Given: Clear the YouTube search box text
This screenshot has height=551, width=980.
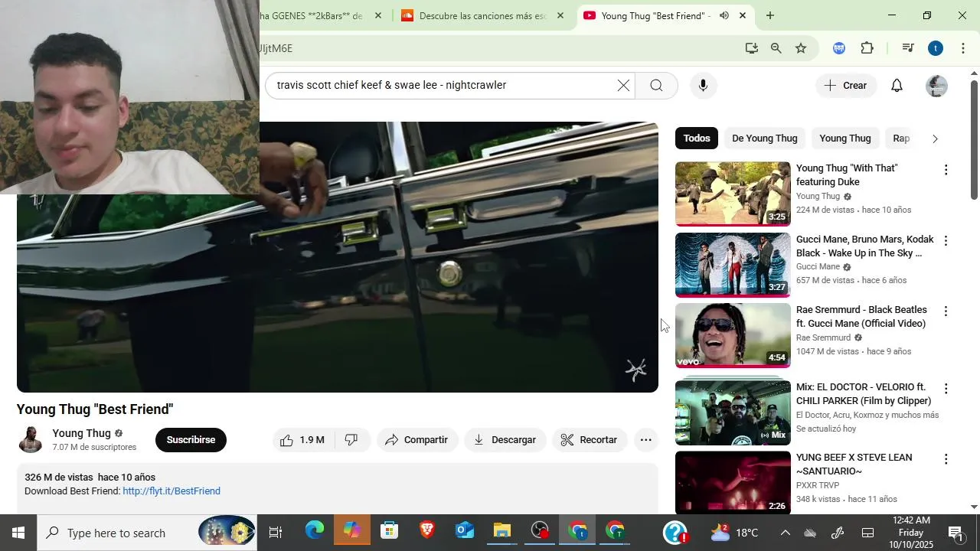Looking at the screenshot, I should pos(623,86).
